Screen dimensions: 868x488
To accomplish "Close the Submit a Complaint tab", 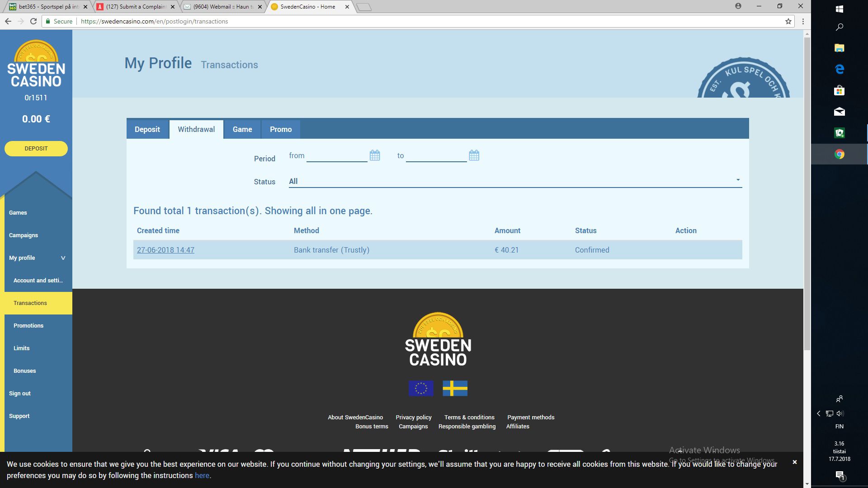I will pos(173,7).
